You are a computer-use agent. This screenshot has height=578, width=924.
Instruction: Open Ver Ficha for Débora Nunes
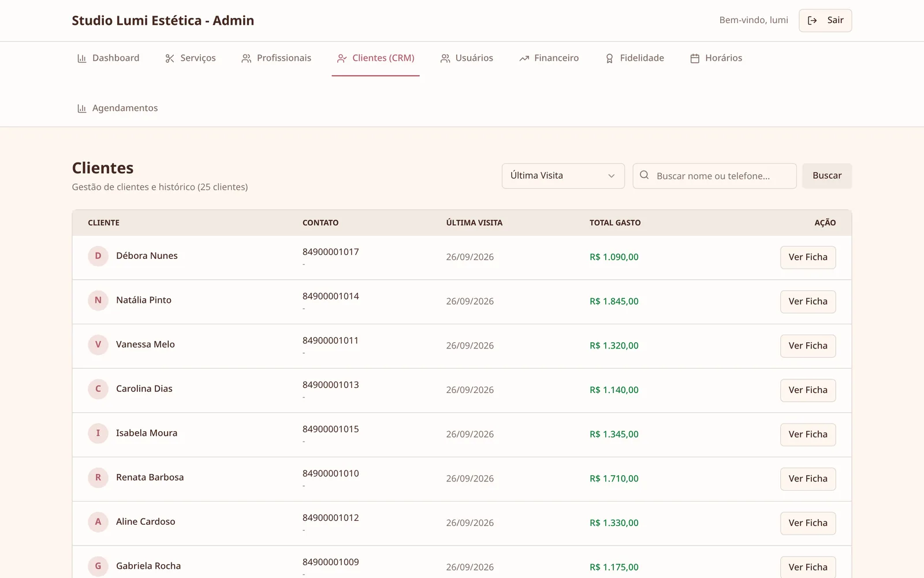click(808, 257)
